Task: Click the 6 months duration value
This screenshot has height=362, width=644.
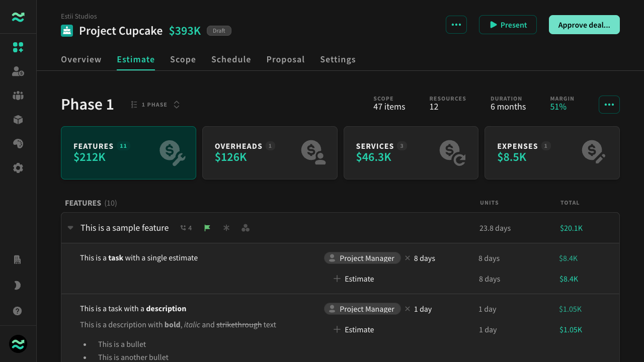Action: pos(508,107)
